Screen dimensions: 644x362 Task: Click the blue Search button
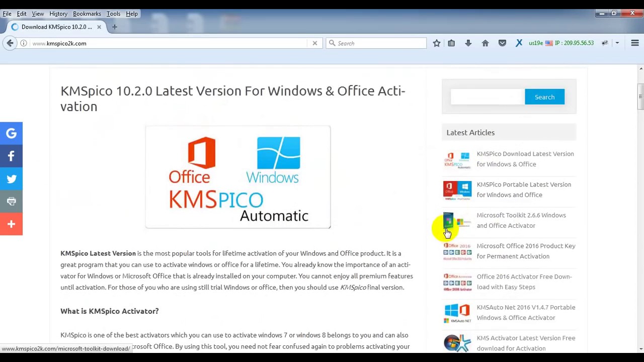pos(544,97)
